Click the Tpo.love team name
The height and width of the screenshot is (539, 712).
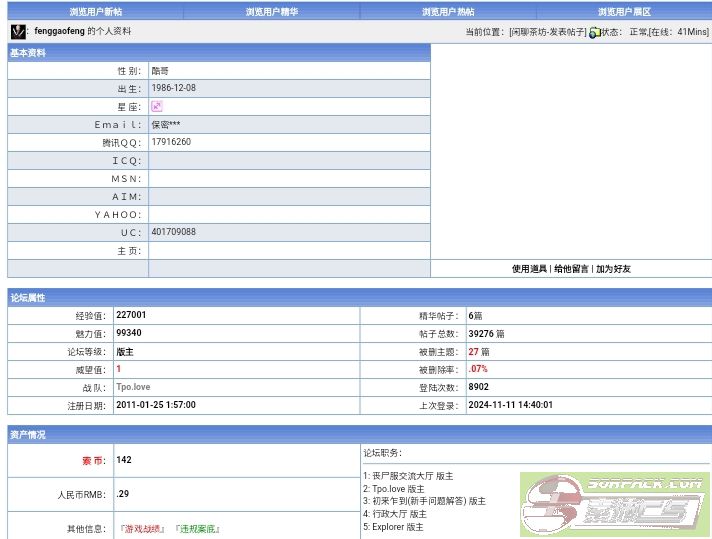135,387
